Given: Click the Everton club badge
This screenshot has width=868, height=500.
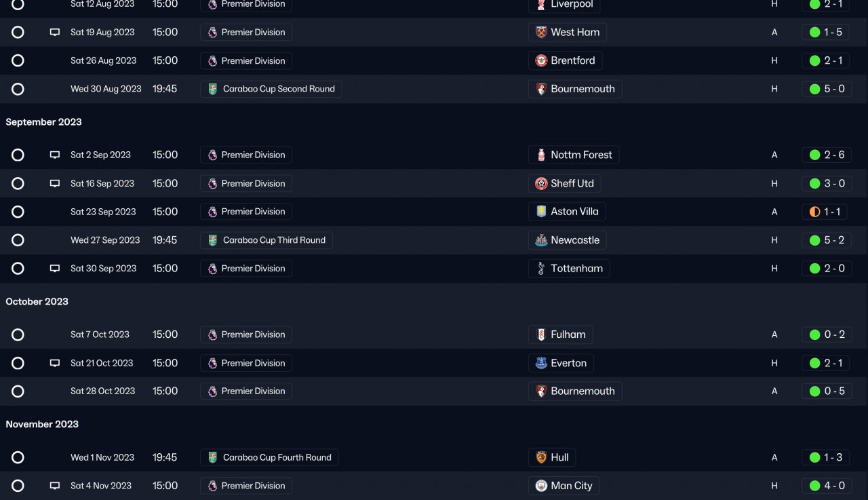Looking at the screenshot, I should point(541,363).
